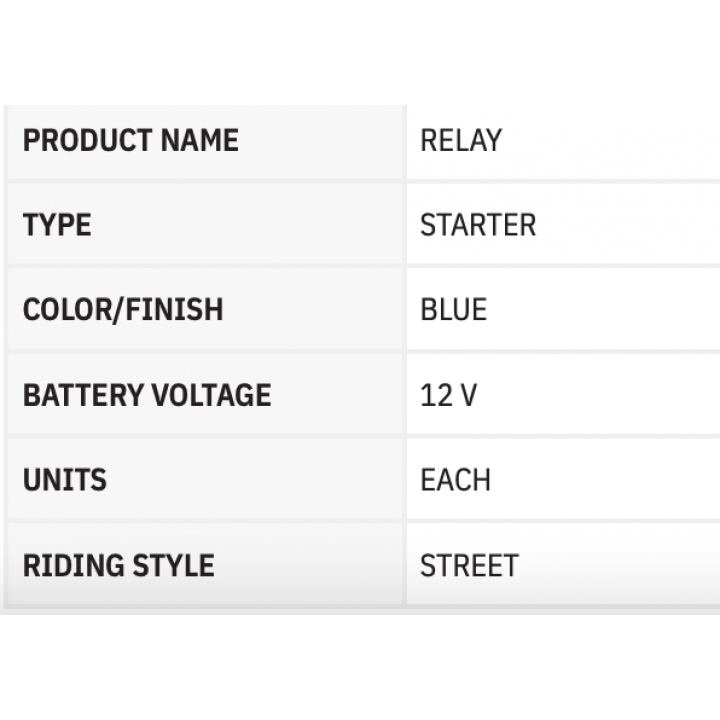720x720 pixels.
Task: Select the BLUE color value
Action: point(454,309)
